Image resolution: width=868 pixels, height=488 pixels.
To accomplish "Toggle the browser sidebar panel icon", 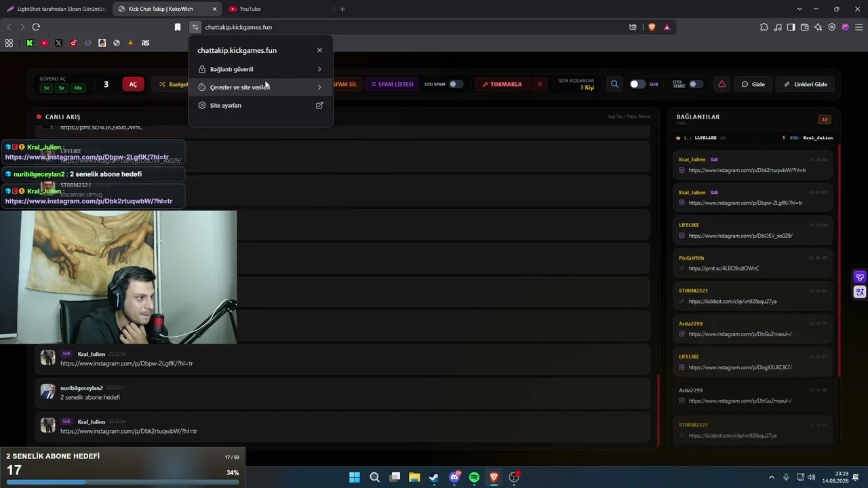I will pyautogui.click(x=791, y=27).
